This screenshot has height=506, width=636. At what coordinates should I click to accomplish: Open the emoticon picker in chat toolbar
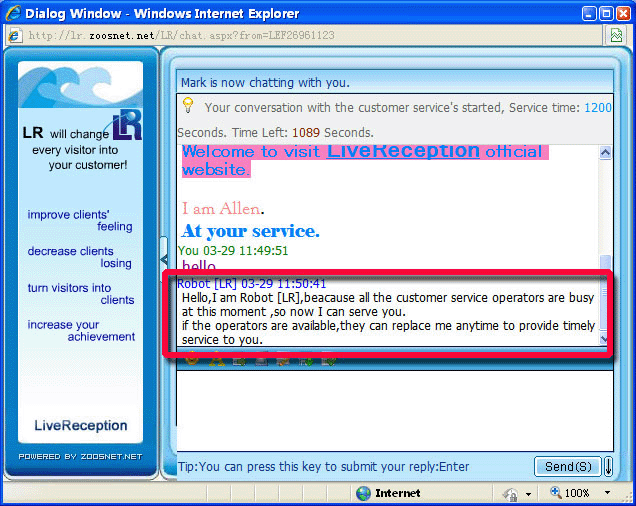tap(192, 360)
